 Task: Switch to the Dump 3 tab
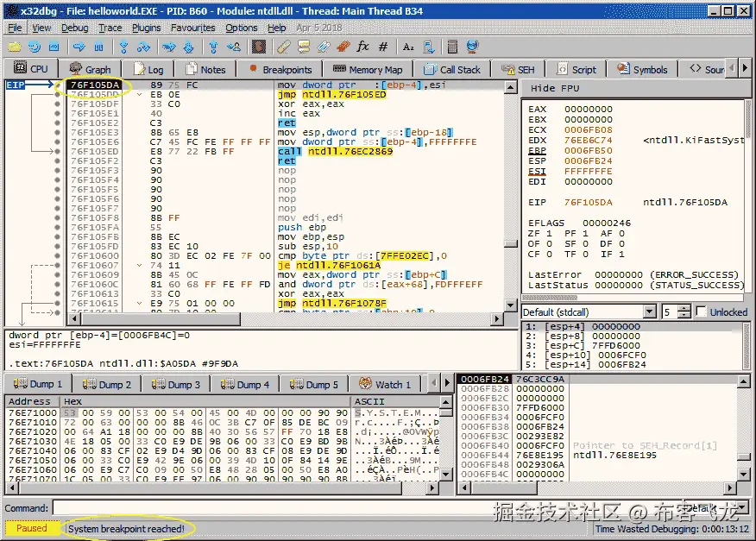(178, 385)
